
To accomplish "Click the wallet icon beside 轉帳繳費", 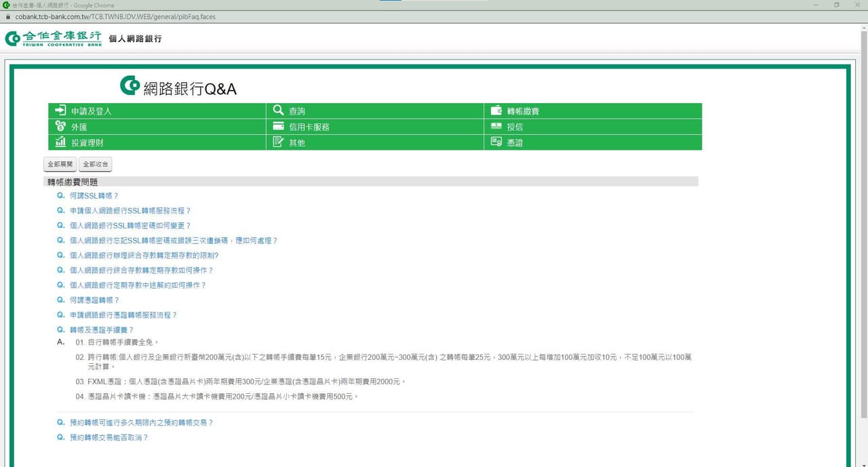I will [496, 110].
